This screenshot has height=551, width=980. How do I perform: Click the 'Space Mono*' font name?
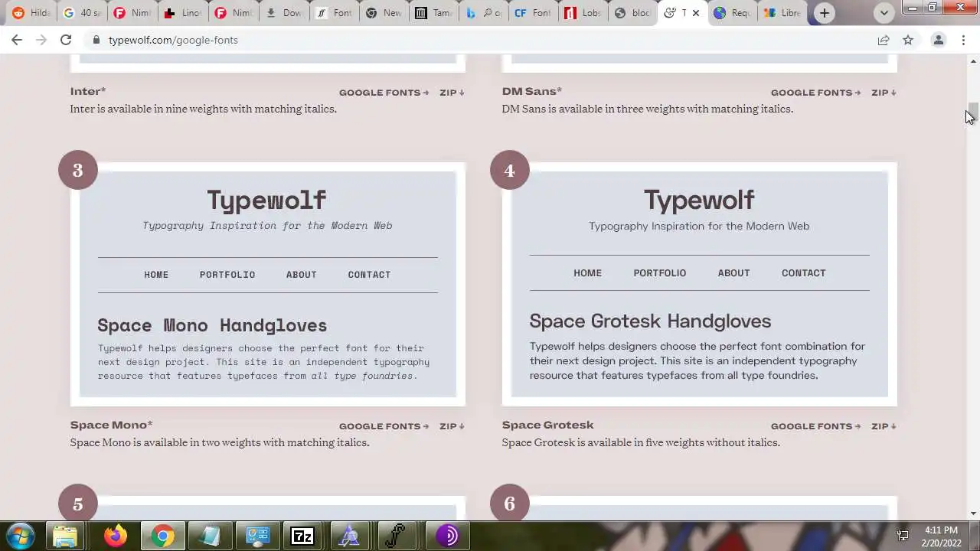111,425
